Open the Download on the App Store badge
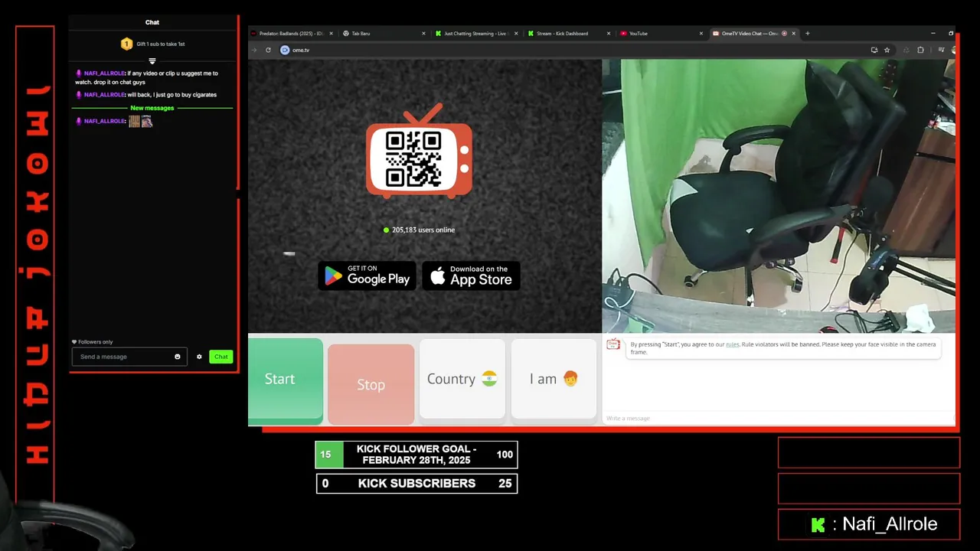980x551 pixels. [471, 275]
